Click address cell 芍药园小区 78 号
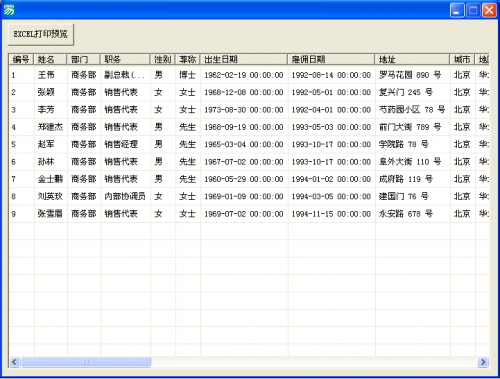Image resolution: width=500 pixels, height=379 pixels. [x=413, y=110]
